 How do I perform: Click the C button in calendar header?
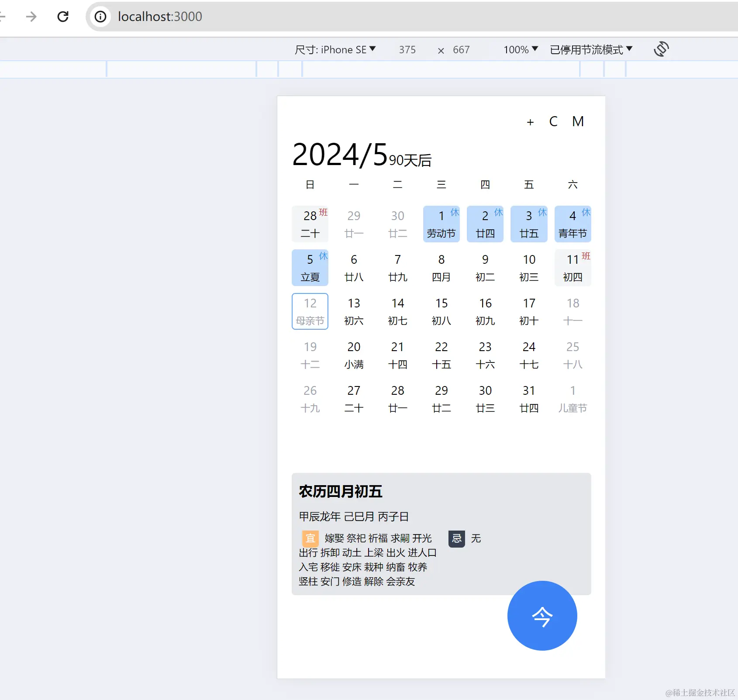(x=553, y=121)
